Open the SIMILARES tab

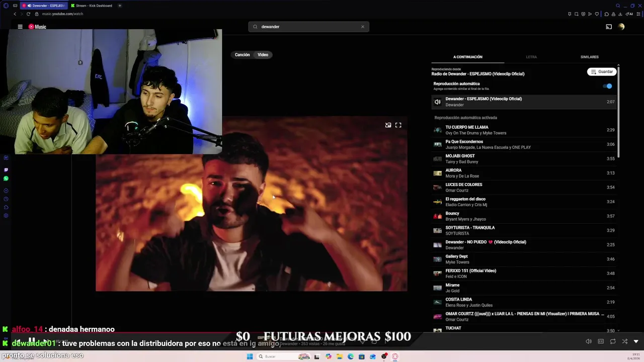[590, 57]
